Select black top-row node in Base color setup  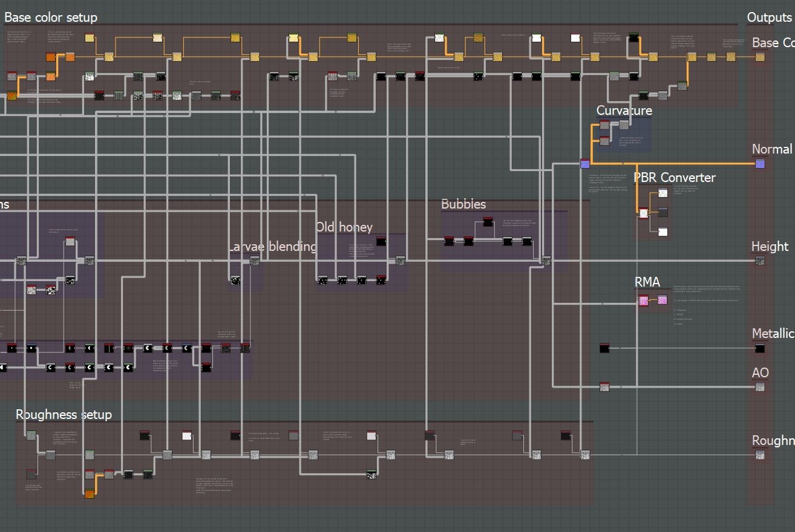point(633,37)
